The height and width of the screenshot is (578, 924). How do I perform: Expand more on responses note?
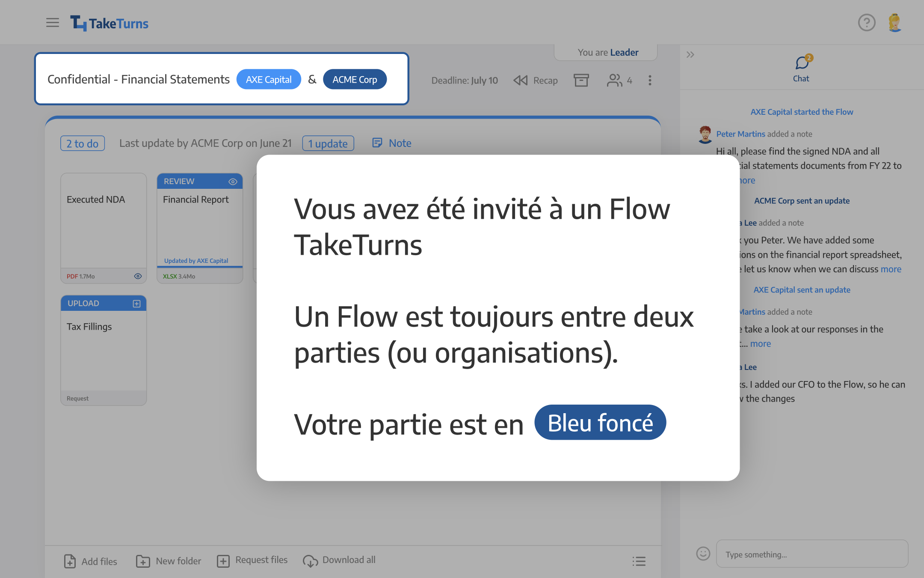pos(761,344)
